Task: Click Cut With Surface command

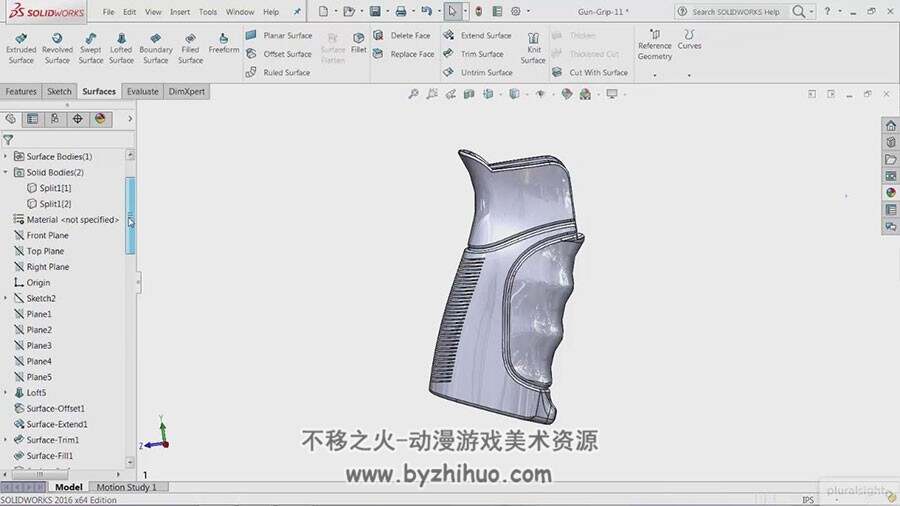Action: (590, 72)
